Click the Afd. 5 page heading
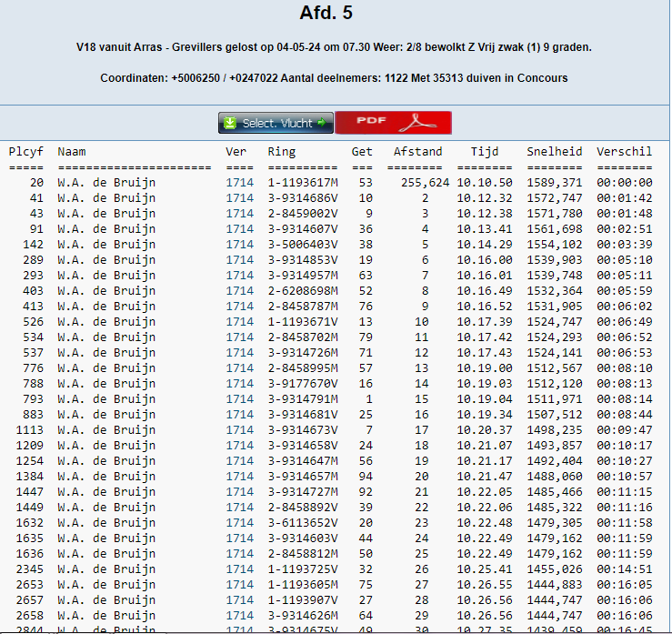 326,14
